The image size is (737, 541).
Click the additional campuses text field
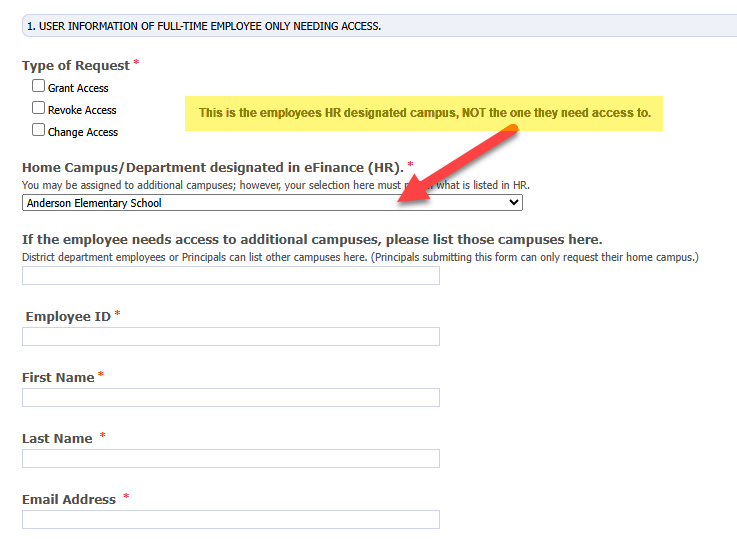click(231, 276)
